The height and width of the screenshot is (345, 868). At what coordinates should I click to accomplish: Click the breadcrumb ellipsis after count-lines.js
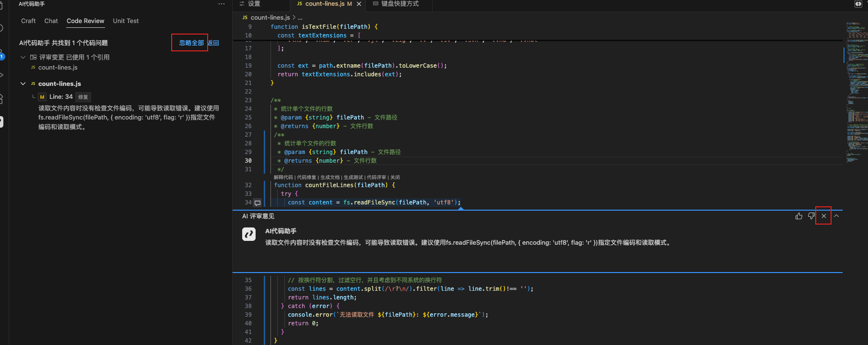(300, 18)
